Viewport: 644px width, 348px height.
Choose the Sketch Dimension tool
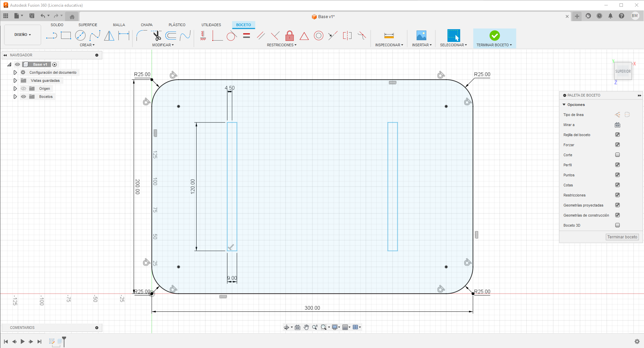(x=124, y=36)
